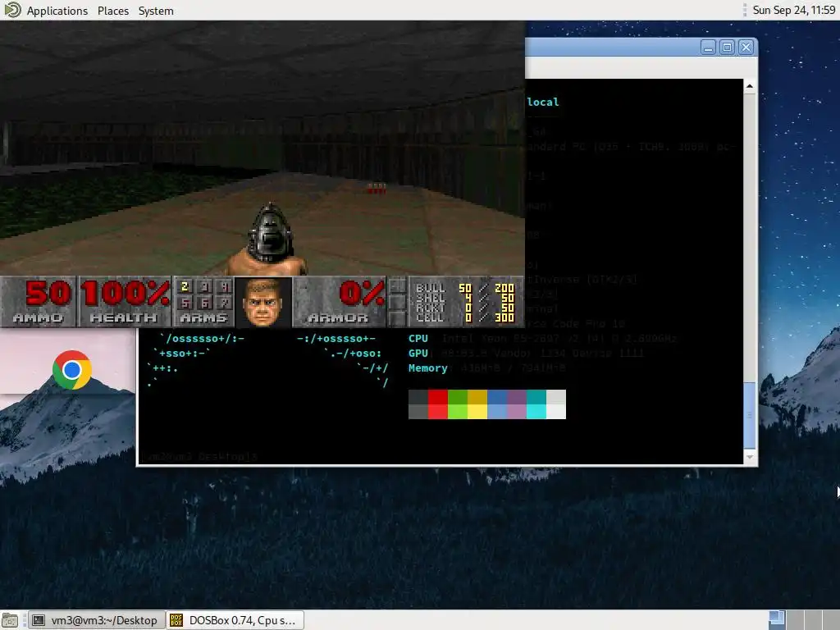840x630 pixels.
Task: Click the white terminal color block
Action: click(x=556, y=412)
